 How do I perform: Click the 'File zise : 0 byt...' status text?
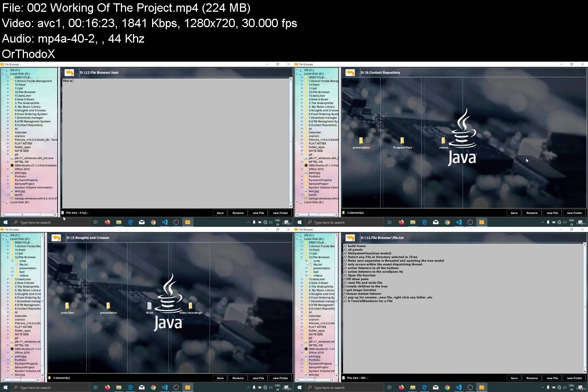tap(77, 213)
